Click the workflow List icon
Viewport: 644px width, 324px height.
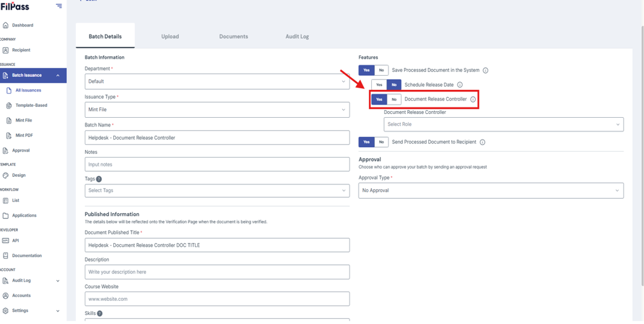click(x=5, y=200)
